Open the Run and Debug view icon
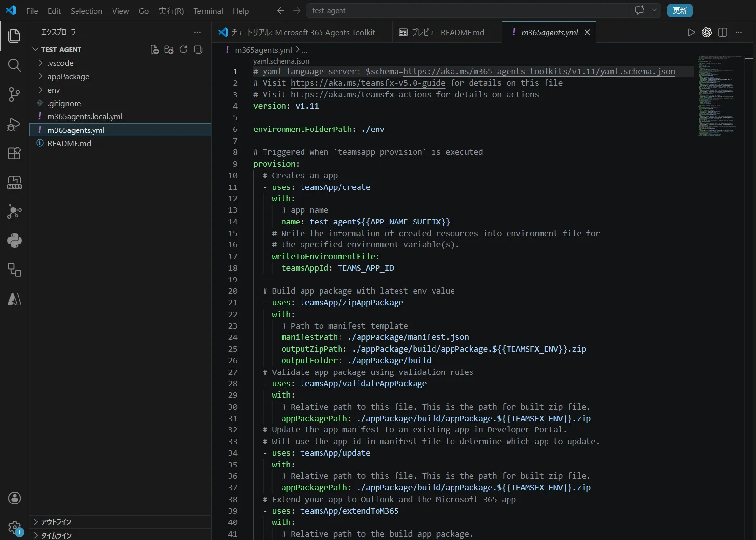This screenshot has height=540, width=756. pyautogui.click(x=15, y=124)
